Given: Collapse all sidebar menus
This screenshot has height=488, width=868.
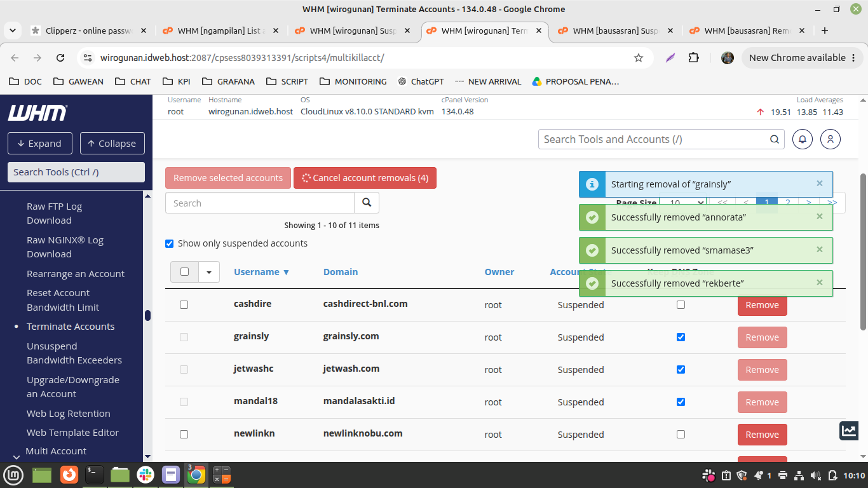Looking at the screenshot, I should pos(112,143).
